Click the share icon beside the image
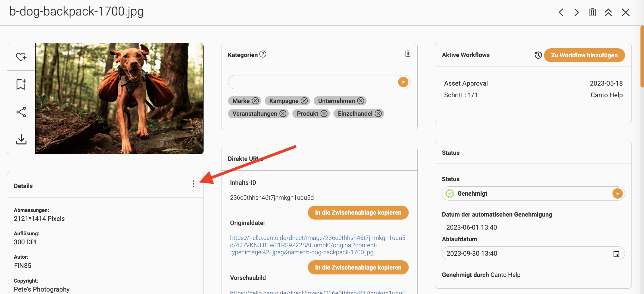 click(x=21, y=112)
